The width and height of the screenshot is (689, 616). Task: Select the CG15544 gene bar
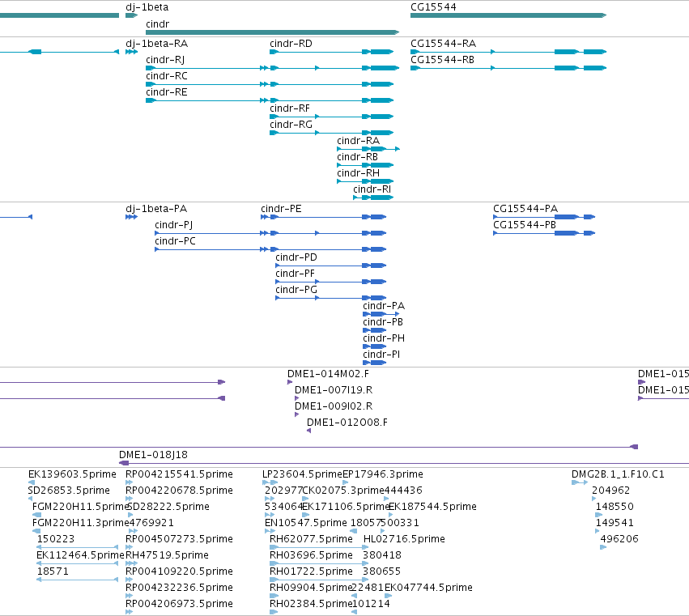pos(508,15)
